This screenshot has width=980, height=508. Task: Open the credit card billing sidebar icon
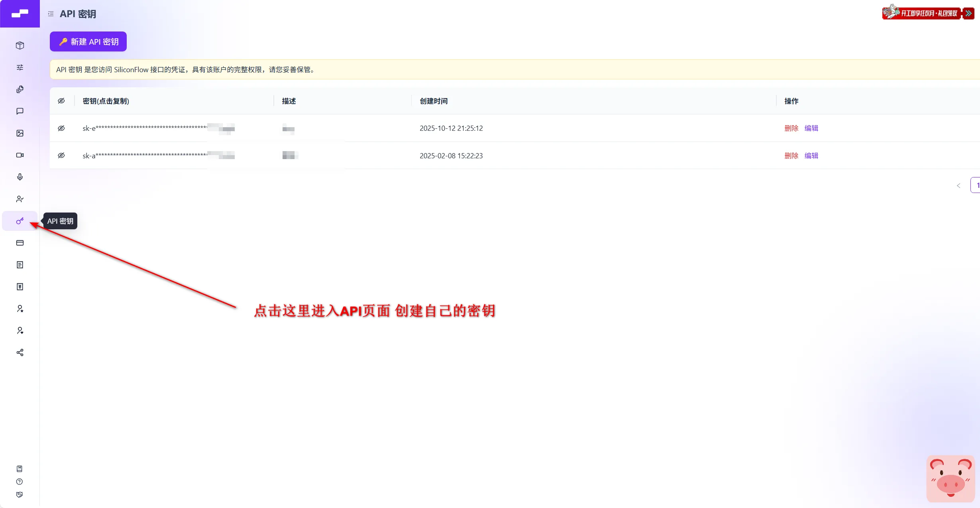click(x=20, y=243)
